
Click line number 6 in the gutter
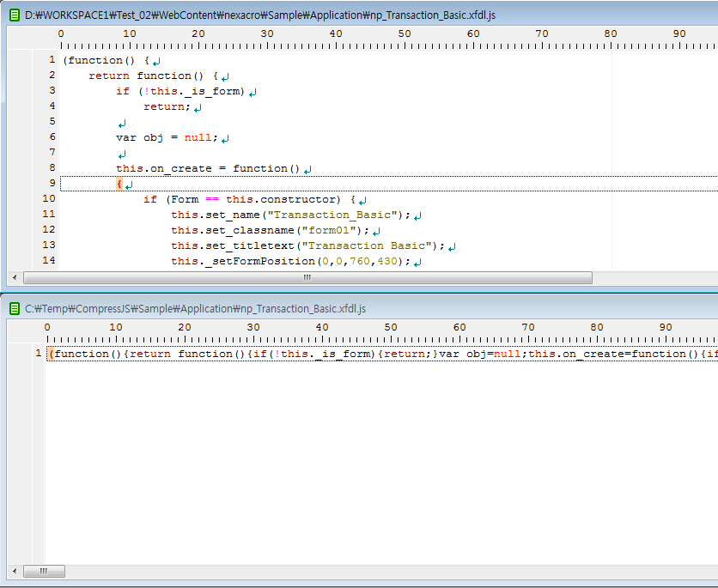[52, 136]
